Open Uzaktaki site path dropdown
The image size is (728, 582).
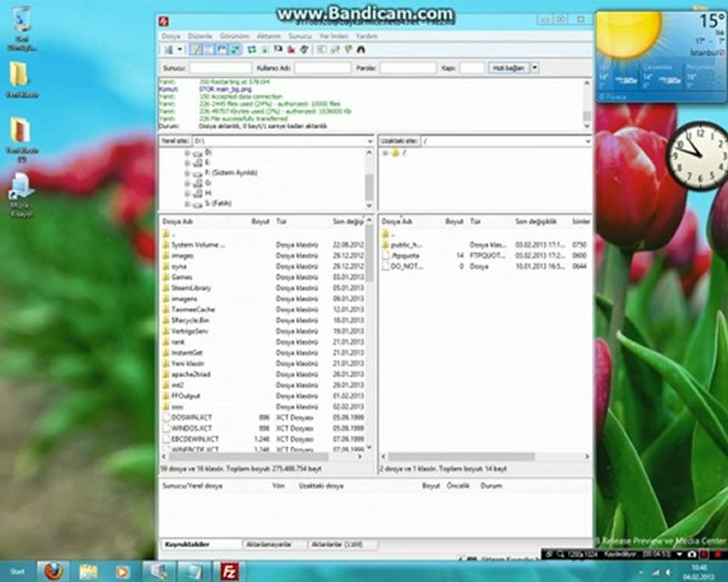(588, 141)
